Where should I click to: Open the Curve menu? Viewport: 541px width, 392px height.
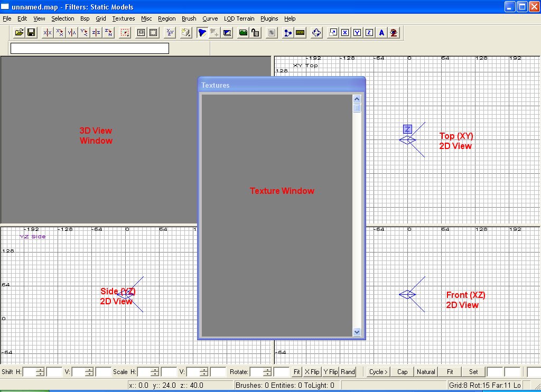[x=210, y=18]
